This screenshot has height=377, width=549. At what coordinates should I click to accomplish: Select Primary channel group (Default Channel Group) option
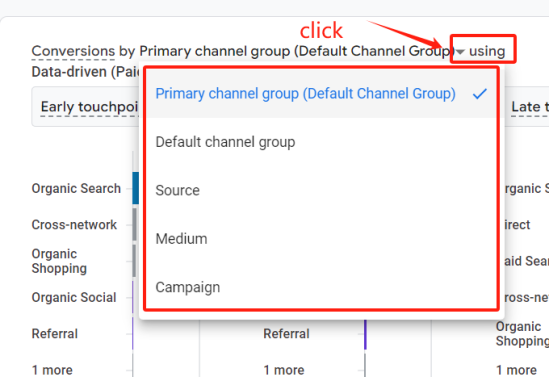pyautogui.click(x=321, y=93)
